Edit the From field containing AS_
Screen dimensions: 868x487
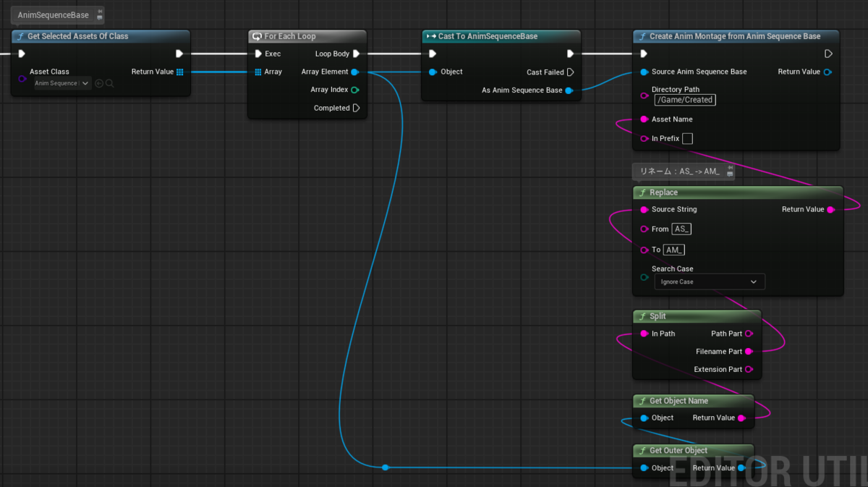click(681, 229)
